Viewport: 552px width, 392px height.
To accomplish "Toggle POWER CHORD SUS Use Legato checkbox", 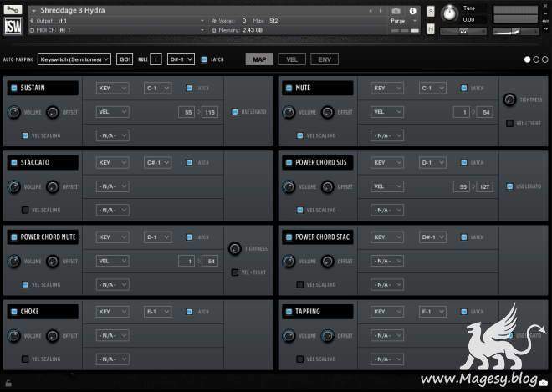I will (509, 186).
